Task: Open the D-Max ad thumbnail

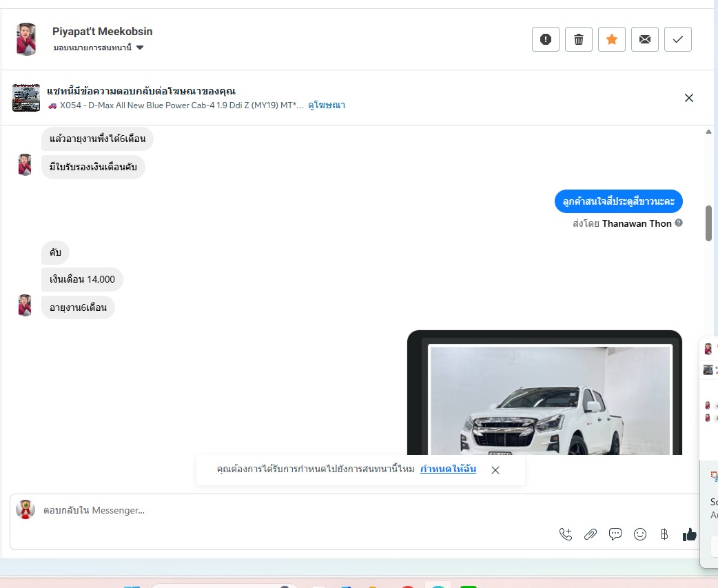Action: (26, 98)
